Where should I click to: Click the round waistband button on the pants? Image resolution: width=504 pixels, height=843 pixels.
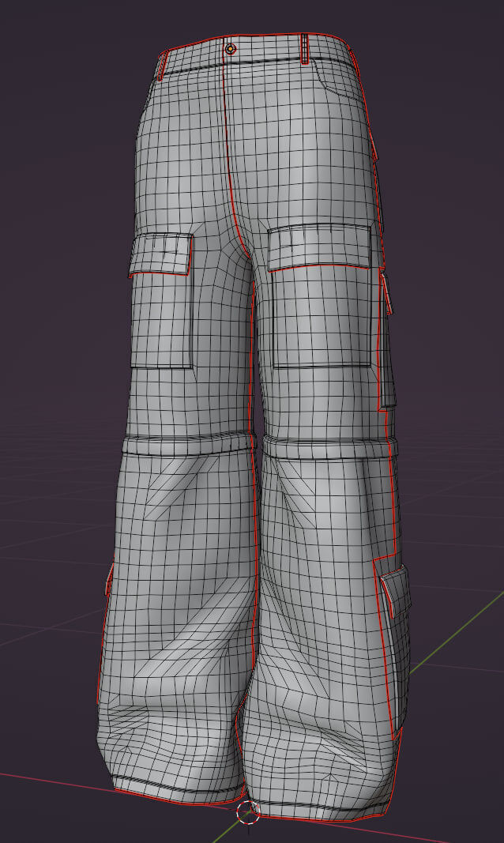[231, 50]
